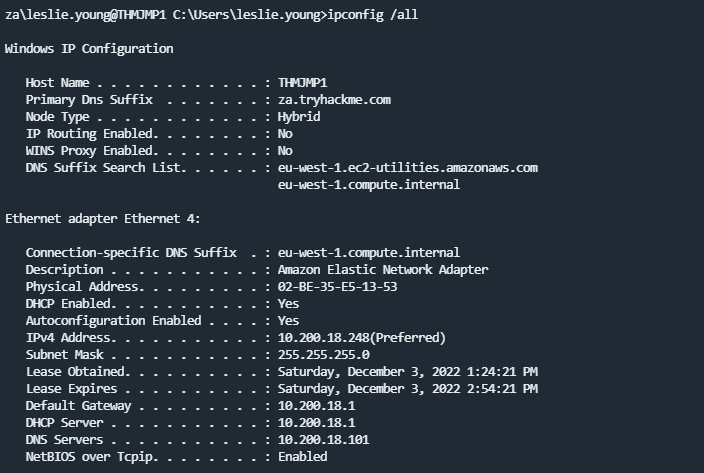Click the DHCP Enabled Yes value
Image resolution: width=704 pixels, height=473 pixels.
click(288, 304)
